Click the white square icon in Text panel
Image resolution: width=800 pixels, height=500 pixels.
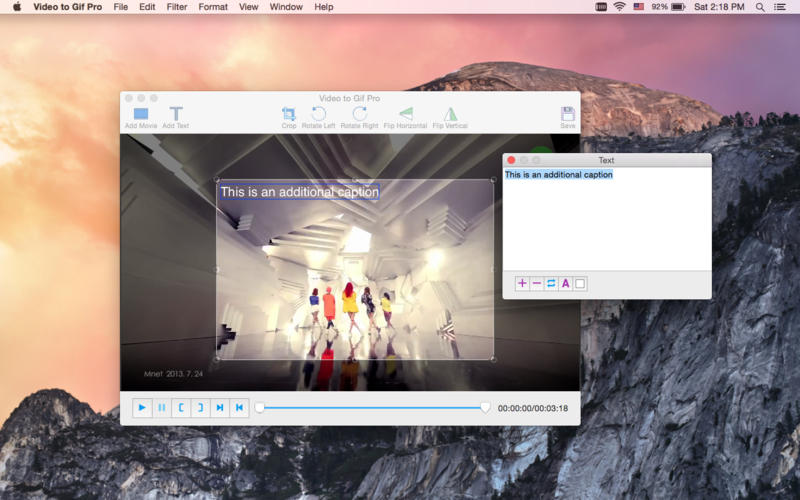pyautogui.click(x=580, y=283)
